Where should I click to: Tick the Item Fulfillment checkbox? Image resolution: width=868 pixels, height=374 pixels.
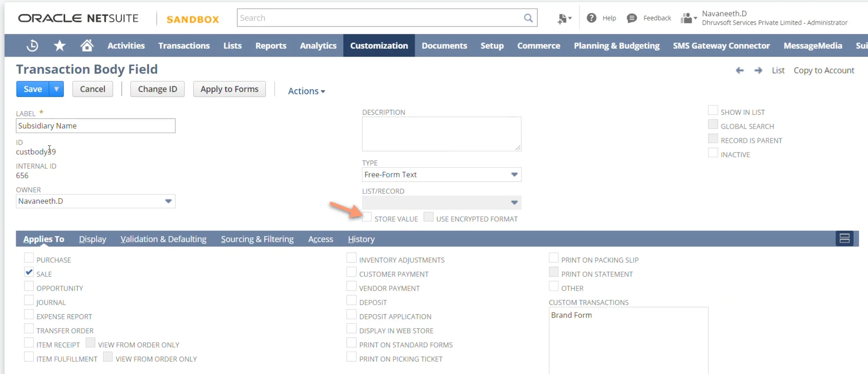pyautogui.click(x=29, y=357)
